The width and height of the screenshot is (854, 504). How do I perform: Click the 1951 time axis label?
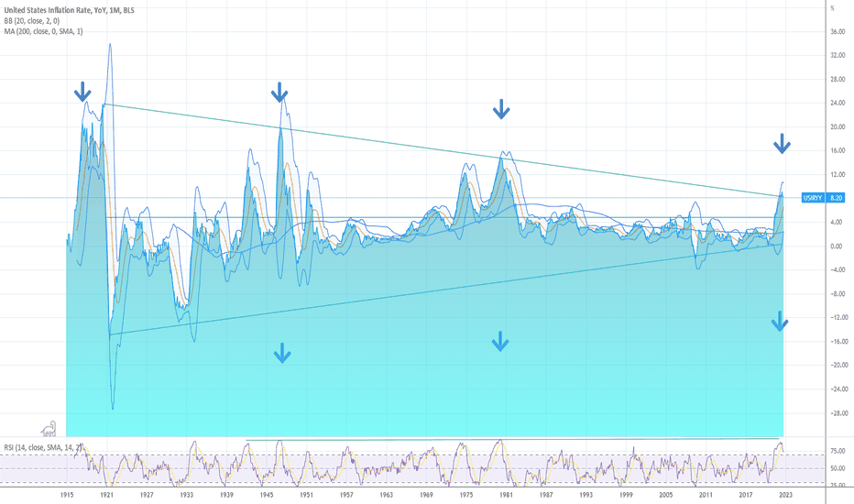pos(306,495)
